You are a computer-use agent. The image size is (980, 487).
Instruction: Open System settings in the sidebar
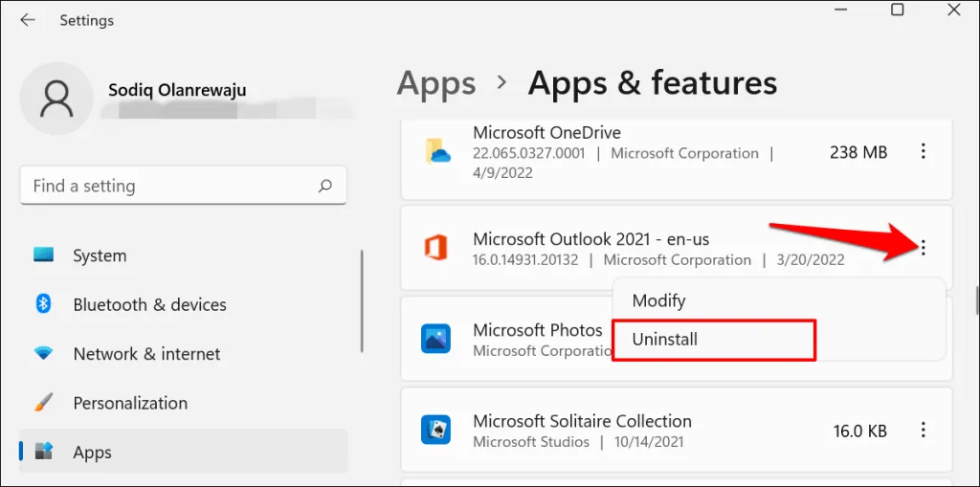(x=100, y=255)
